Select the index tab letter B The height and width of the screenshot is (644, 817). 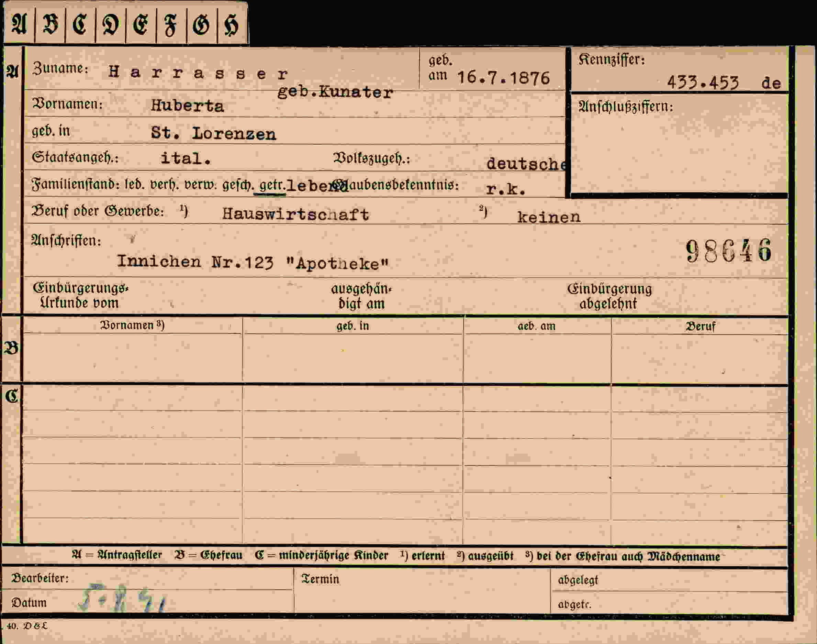click(x=50, y=24)
